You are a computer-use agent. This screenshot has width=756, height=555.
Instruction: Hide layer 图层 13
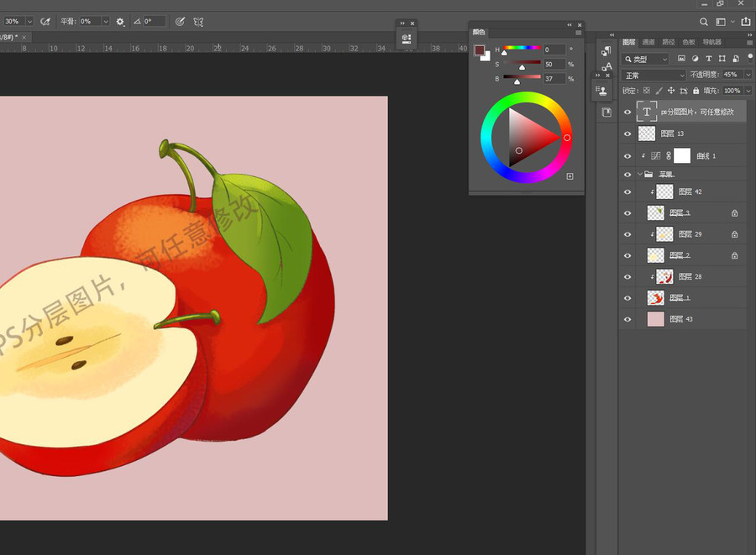click(x=627, y=134)
